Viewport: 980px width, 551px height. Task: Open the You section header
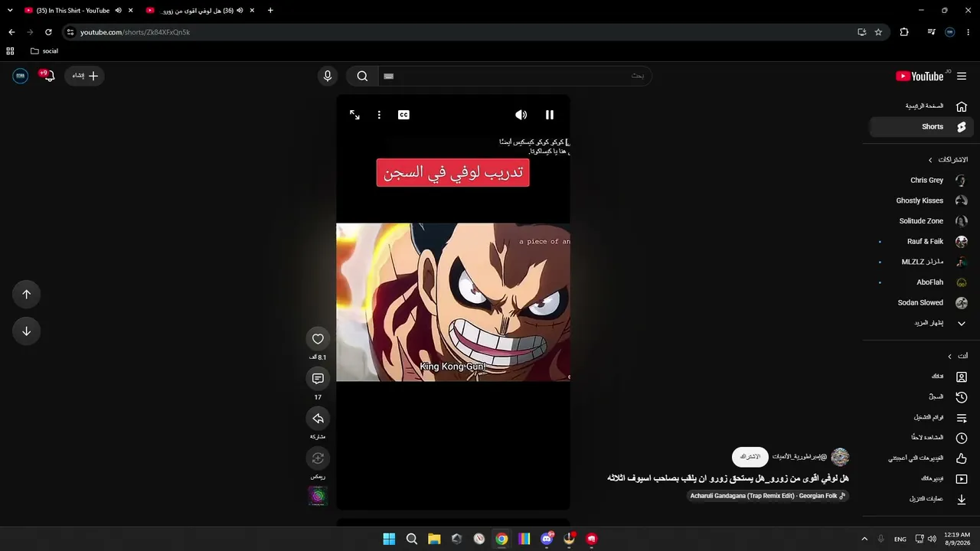pyautogui.click(x=958, y=356)
